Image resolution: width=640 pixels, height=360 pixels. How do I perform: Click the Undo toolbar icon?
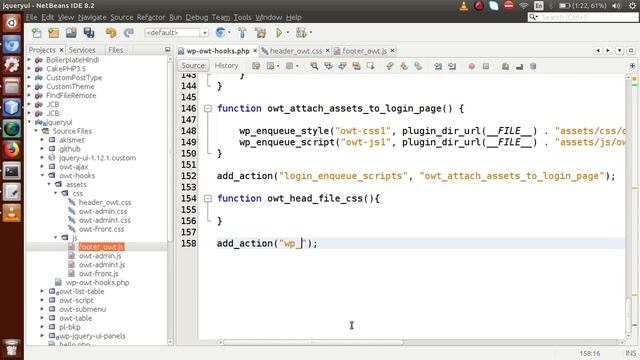point(111,33)
